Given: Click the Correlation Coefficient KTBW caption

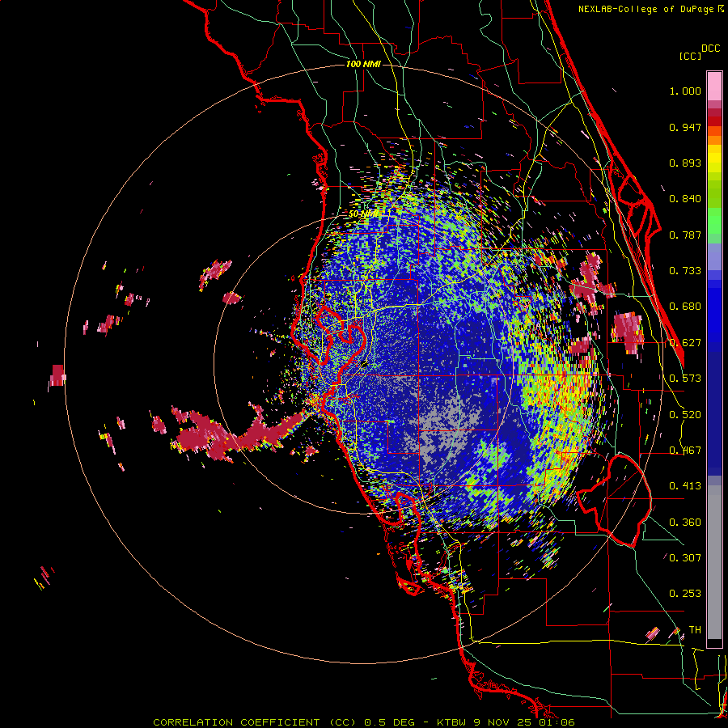Looking at the screenshot, I should [x=364, y=722].
